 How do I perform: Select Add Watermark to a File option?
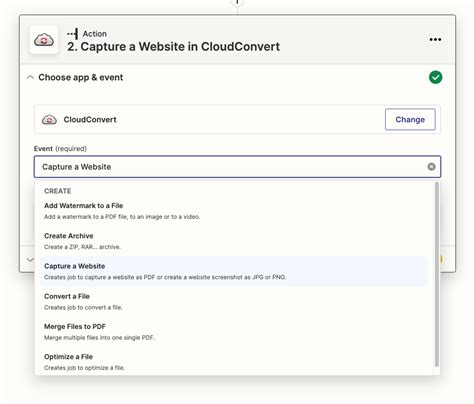tap(234, 211)
